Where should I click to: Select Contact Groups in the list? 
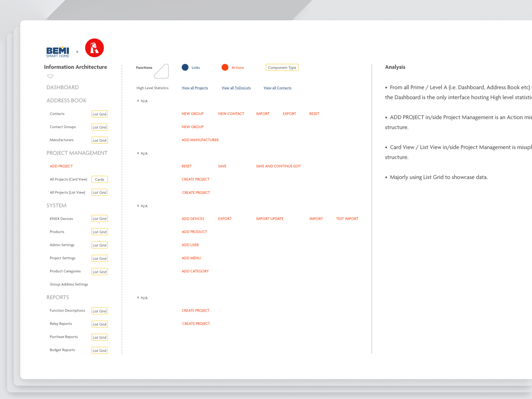pyautogui.click(x=63, y=127)
